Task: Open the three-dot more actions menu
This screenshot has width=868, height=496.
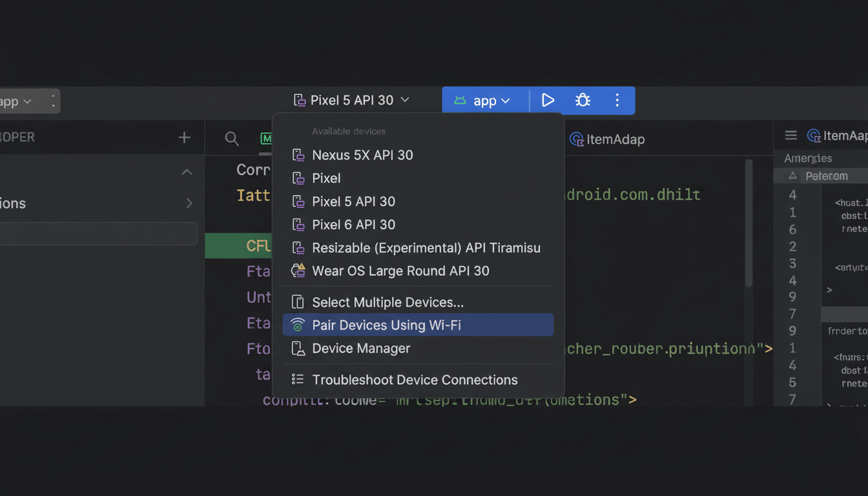Action: [617, 100]
